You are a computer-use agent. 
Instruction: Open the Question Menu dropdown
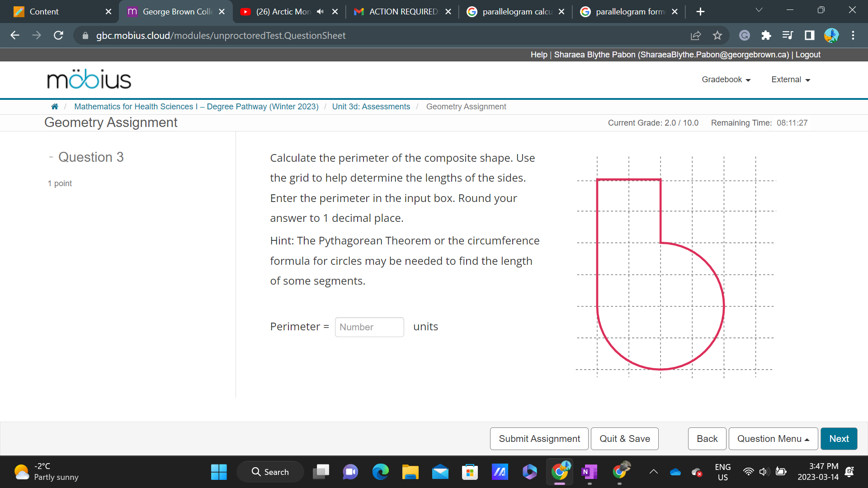point(773,439)
